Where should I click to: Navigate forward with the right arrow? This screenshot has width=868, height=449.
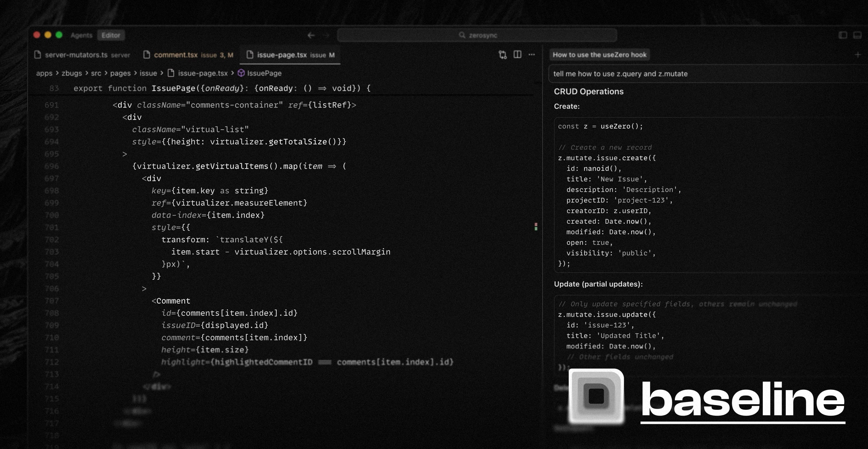(326, 35)
